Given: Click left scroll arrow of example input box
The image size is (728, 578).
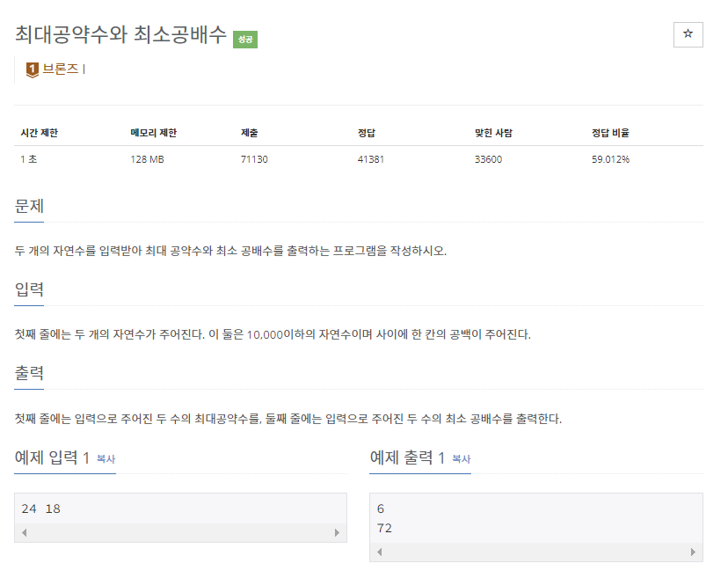Looking at the screenshot, I should (x=24, y=532).
